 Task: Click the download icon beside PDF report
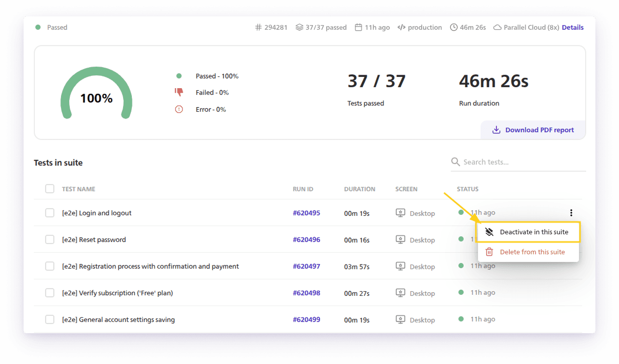[x=496, y=130]
